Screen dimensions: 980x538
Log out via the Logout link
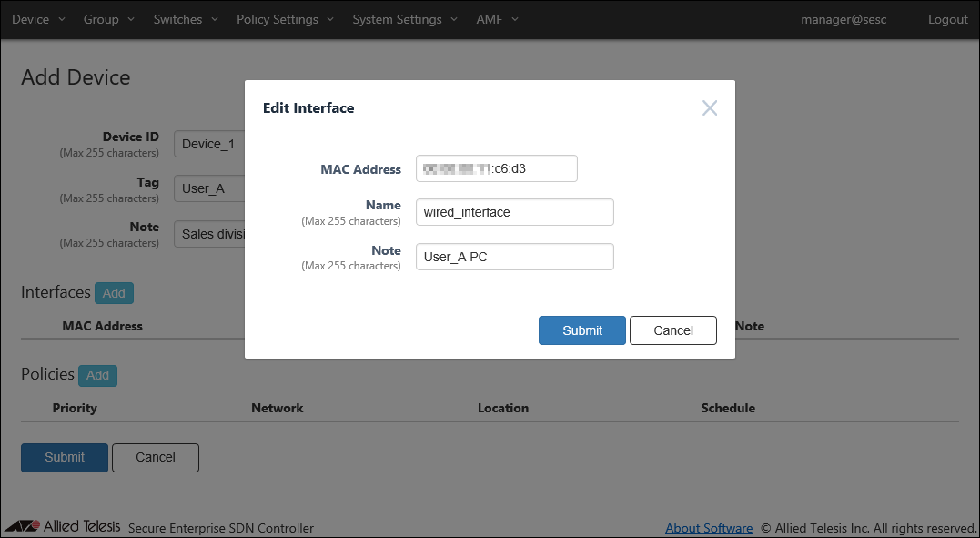[947, 19]
